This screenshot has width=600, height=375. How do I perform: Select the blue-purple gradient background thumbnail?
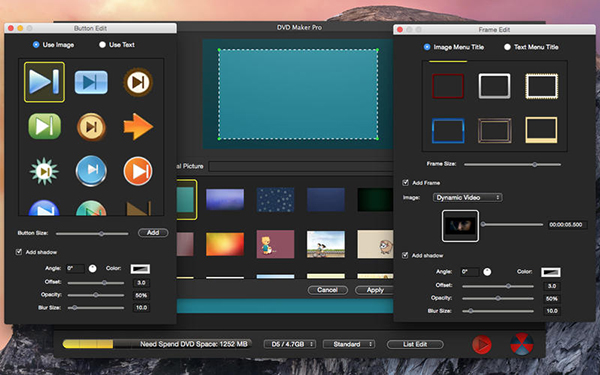(225, 199)
